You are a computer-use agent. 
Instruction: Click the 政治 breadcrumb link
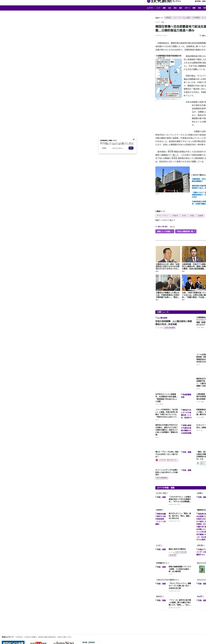pos(163,22)
